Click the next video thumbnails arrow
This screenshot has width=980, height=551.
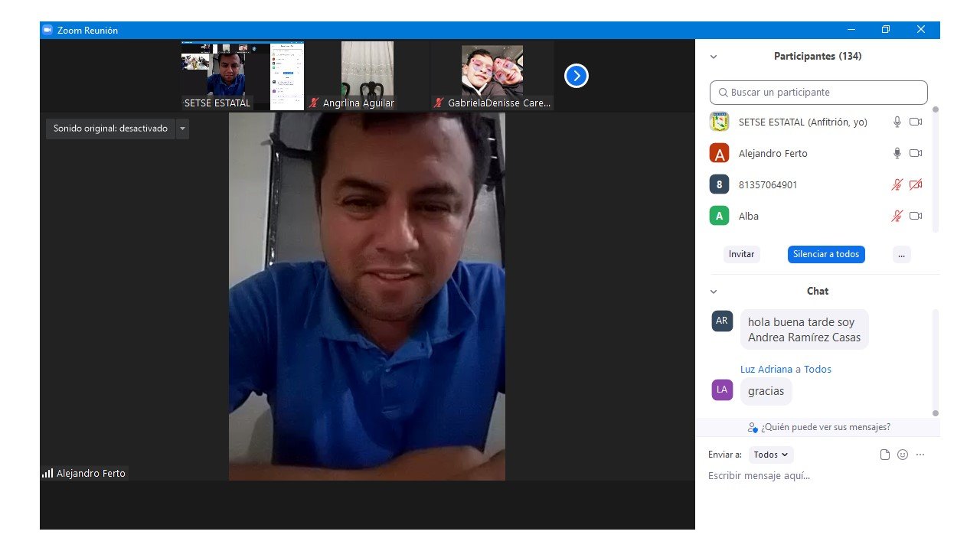tap(576, 76)
